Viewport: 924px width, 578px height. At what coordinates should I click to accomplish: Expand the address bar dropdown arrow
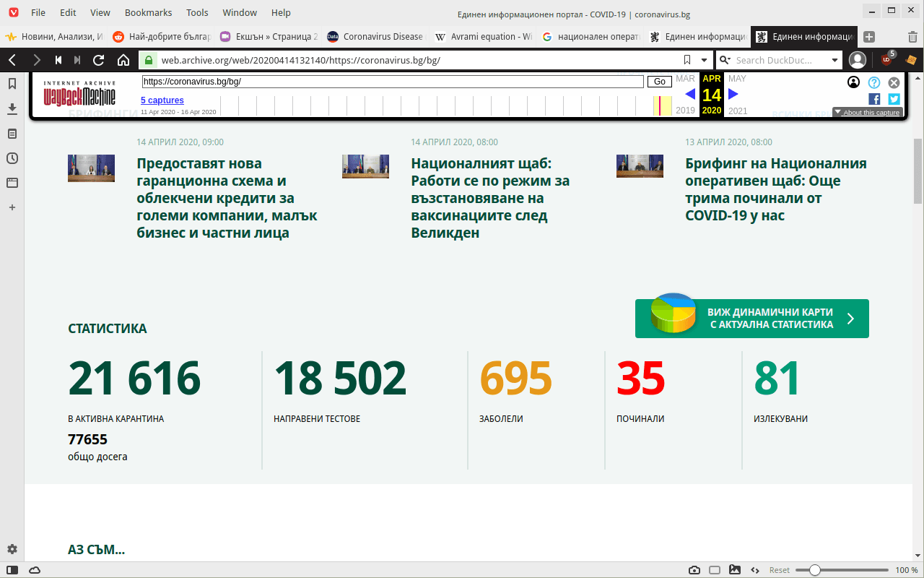(x=704, y=60)
